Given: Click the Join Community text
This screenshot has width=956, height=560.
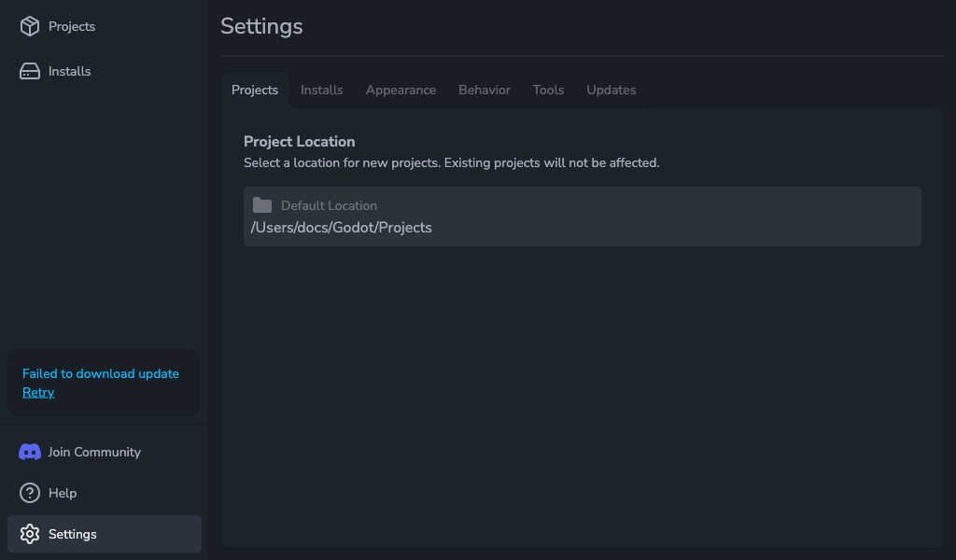Looking at the screenshot, I should (94, 452).
